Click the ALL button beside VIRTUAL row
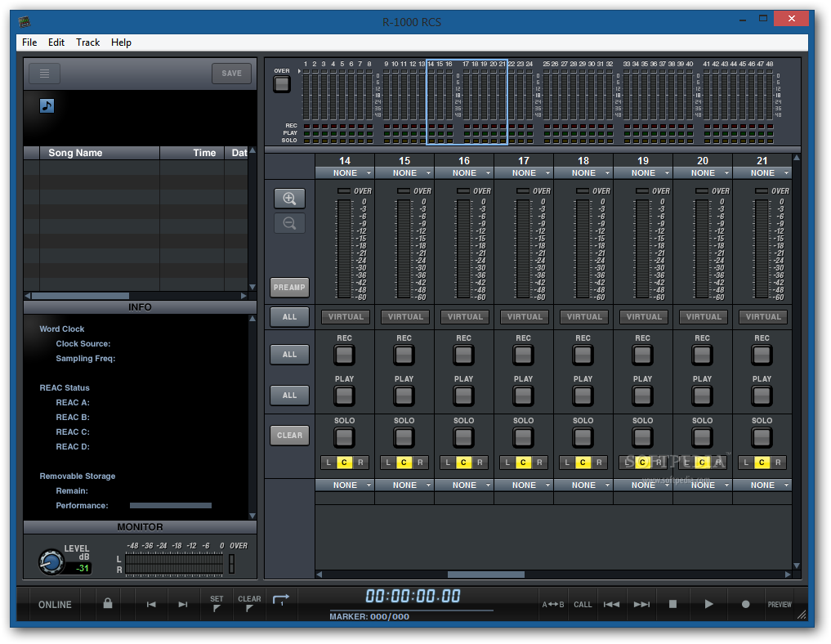 pos(289,317)
